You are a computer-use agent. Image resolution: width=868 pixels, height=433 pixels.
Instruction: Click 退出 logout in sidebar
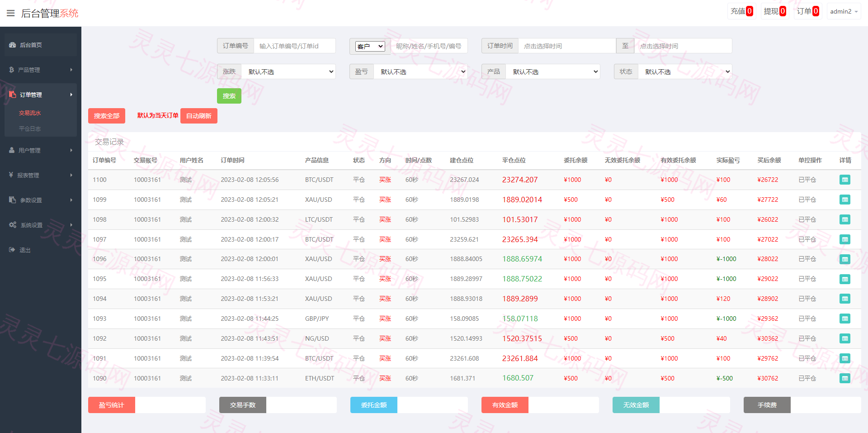[41, 250]
